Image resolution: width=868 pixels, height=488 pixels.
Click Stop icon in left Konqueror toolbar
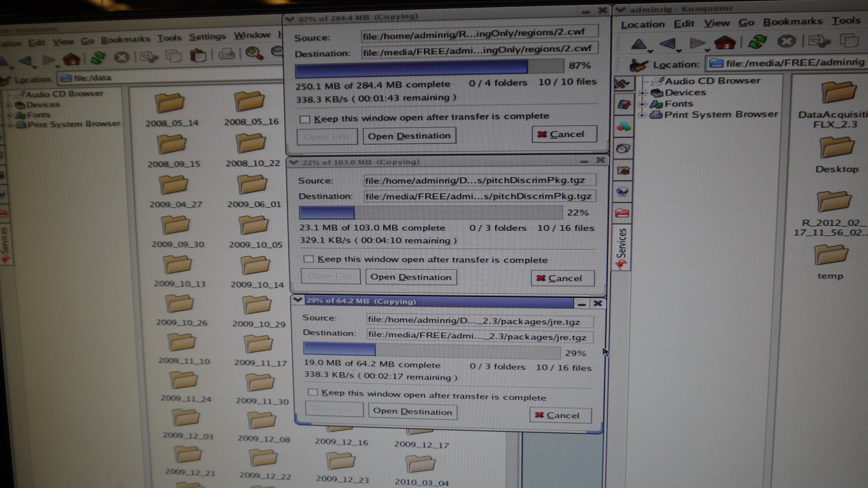click(122, 57)
